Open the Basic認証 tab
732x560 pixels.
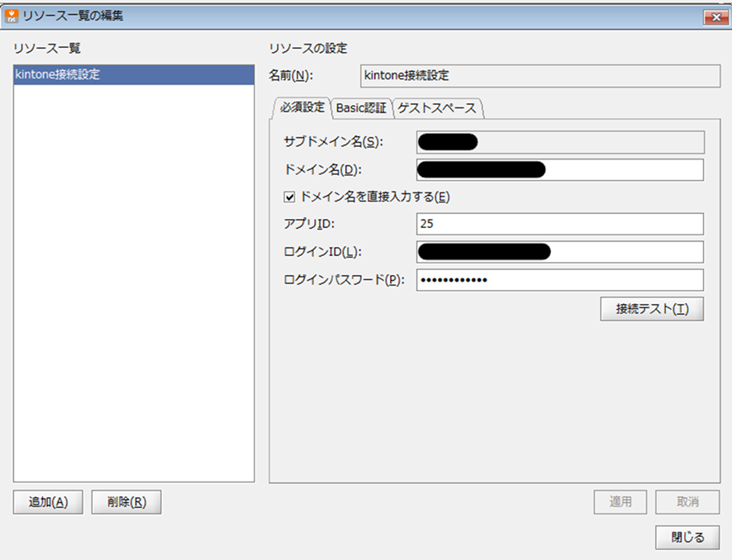(x=361, y=108)
